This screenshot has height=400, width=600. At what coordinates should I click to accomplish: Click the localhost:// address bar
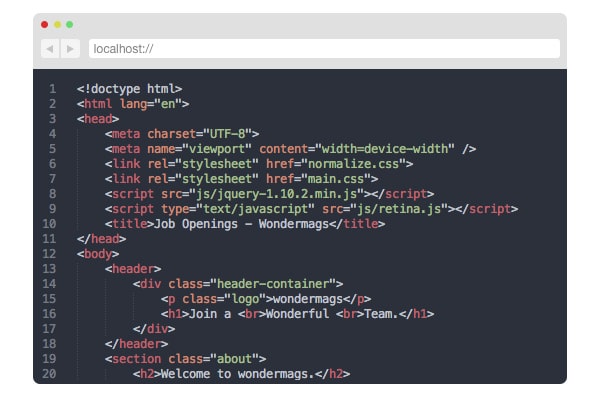tap(324, 49)
